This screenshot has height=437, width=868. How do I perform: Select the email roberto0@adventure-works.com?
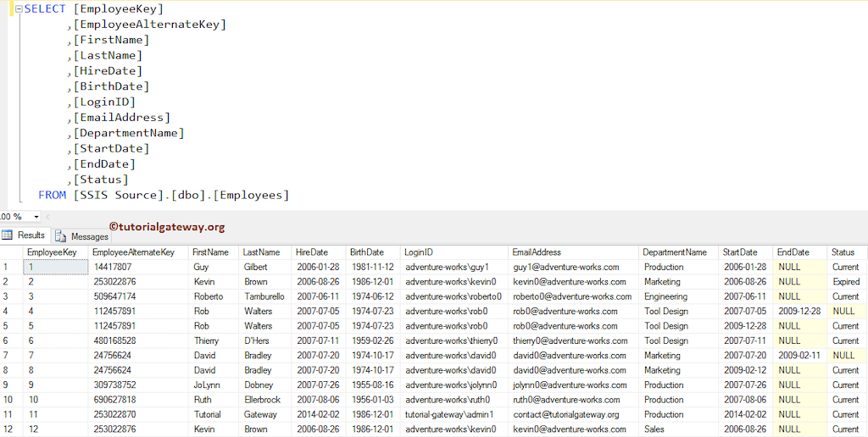[574, 296]
